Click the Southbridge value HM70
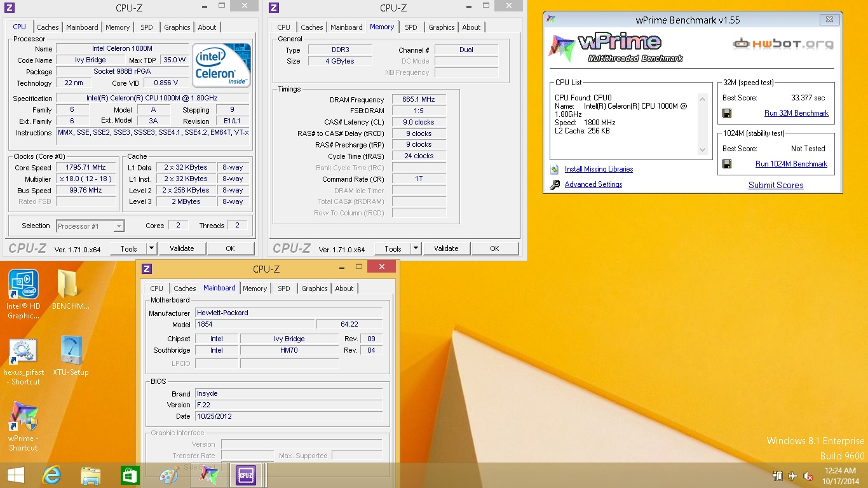This screenshot has width=868, height=488. 289,350
